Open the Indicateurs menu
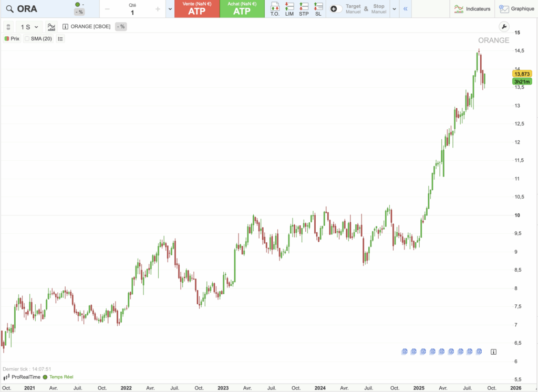Viewport: 538px width, 392px height. pos(472,8)
